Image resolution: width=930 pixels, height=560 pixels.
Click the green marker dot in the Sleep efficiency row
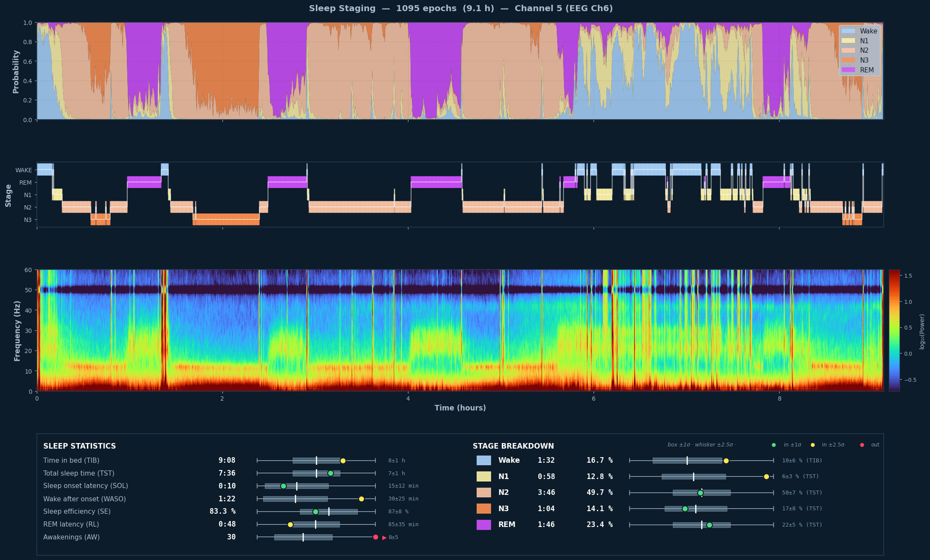pyautogui.click(x=315, y=512)
